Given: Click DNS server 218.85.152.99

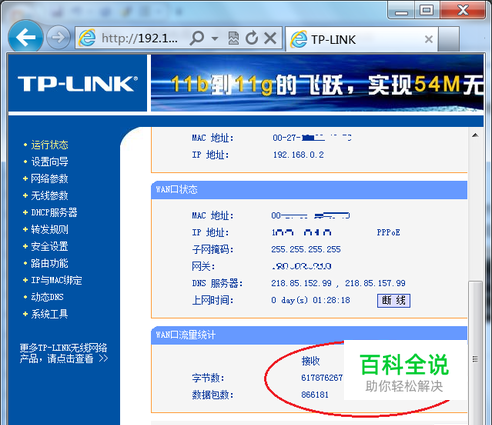Looking at the screenshot, I should 301,283.
